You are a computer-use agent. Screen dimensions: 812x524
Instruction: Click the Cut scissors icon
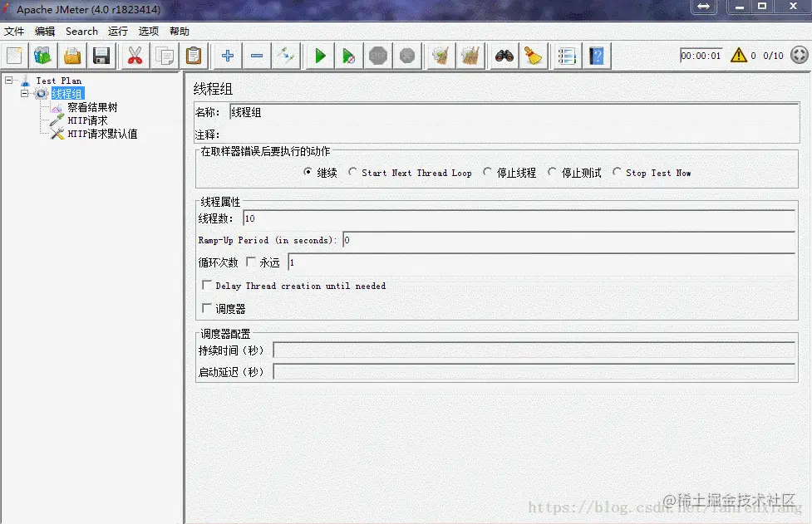[x=135, y=56]
